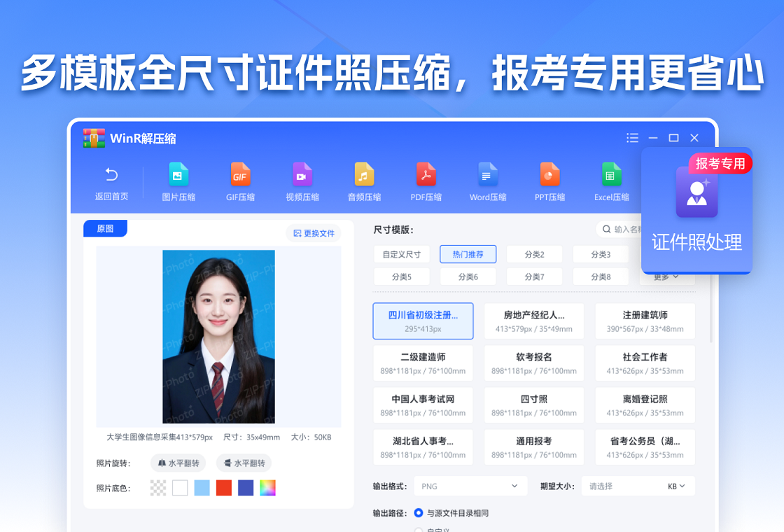This screenshot has width=784, height=532.
Task: Click the ID photo preview image
Action: pyautogui.click(x=218, y=337)
